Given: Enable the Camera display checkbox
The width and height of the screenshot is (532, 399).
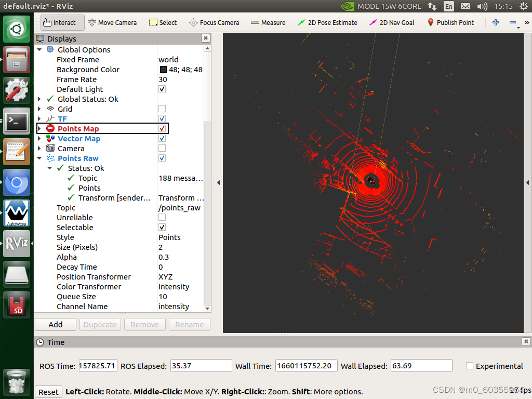Looking at the screenshot, I should (162, 148).
